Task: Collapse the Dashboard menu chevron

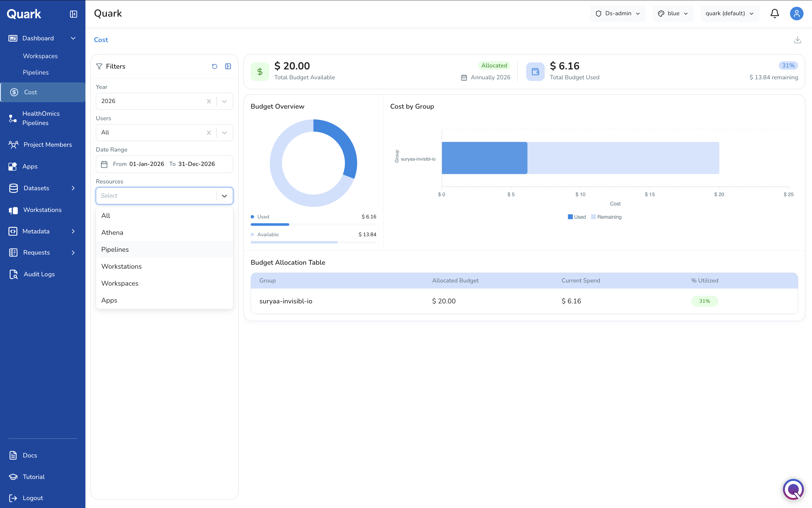Action: tap(73, 38)
